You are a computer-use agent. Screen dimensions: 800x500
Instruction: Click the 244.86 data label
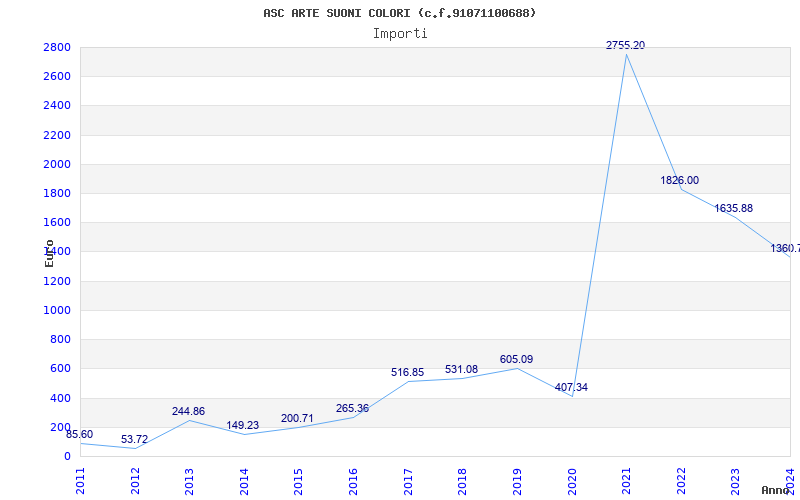[x=188, y=411]
